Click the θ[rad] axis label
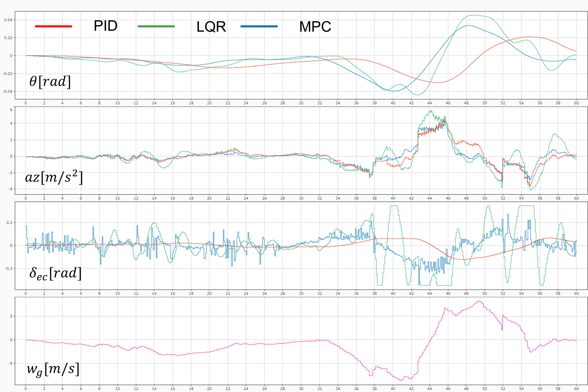The image size is (588, 392). click(50, 82)
